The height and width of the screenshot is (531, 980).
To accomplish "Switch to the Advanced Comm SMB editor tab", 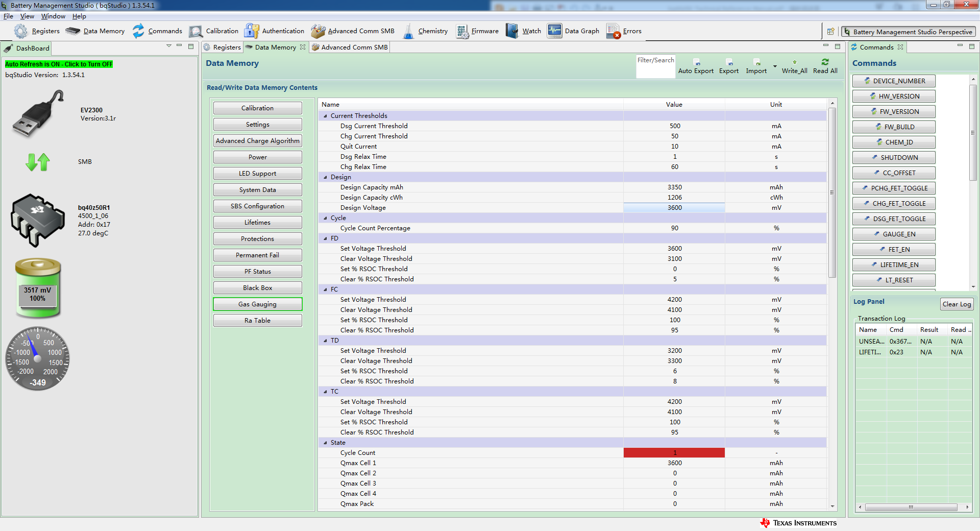I will (350, 47).
